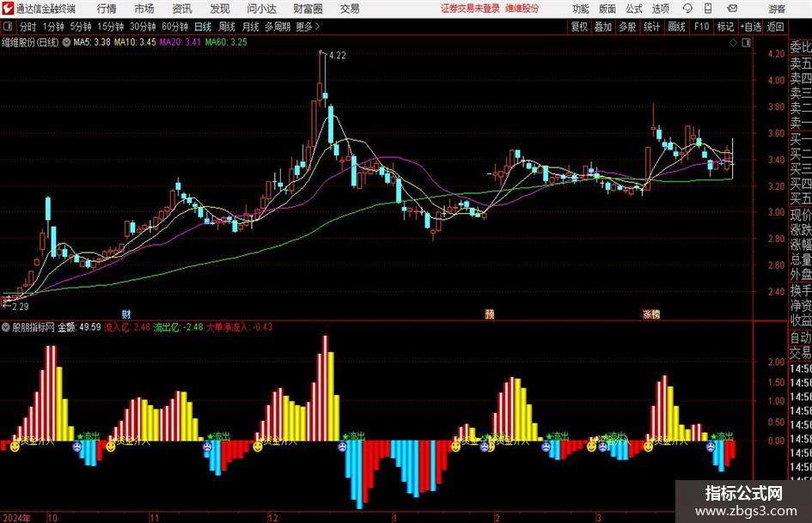Click the 维维股份 stock name in title bar
812x523 pixels.
pyautogui.click(x=522, y=9)
